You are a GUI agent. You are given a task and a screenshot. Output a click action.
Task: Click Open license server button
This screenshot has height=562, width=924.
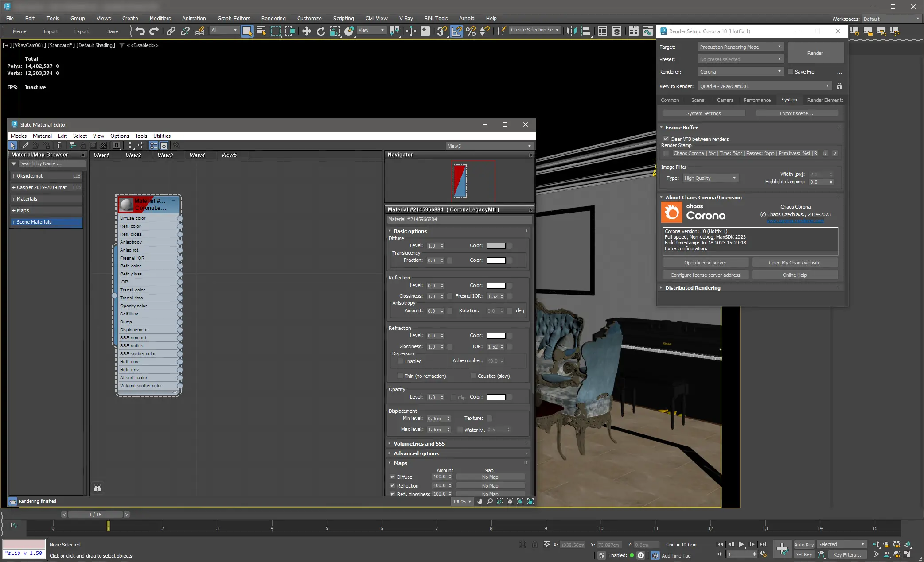705,263
